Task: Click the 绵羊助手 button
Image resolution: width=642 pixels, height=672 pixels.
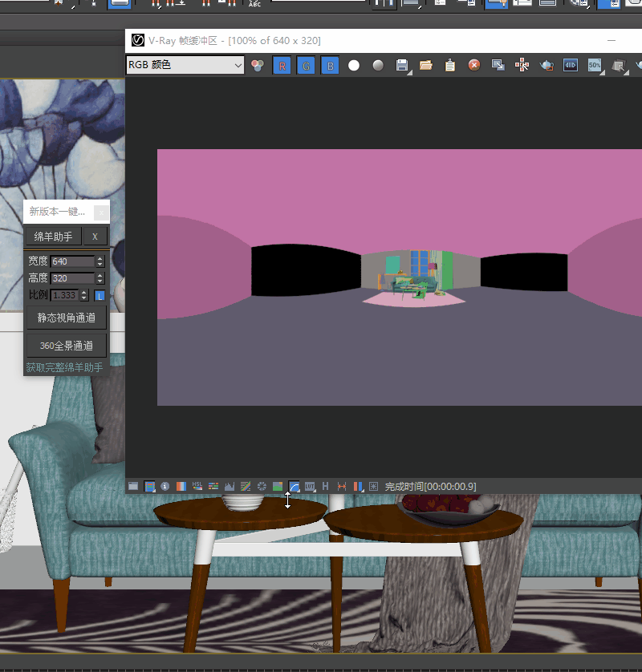Action: 53,237
